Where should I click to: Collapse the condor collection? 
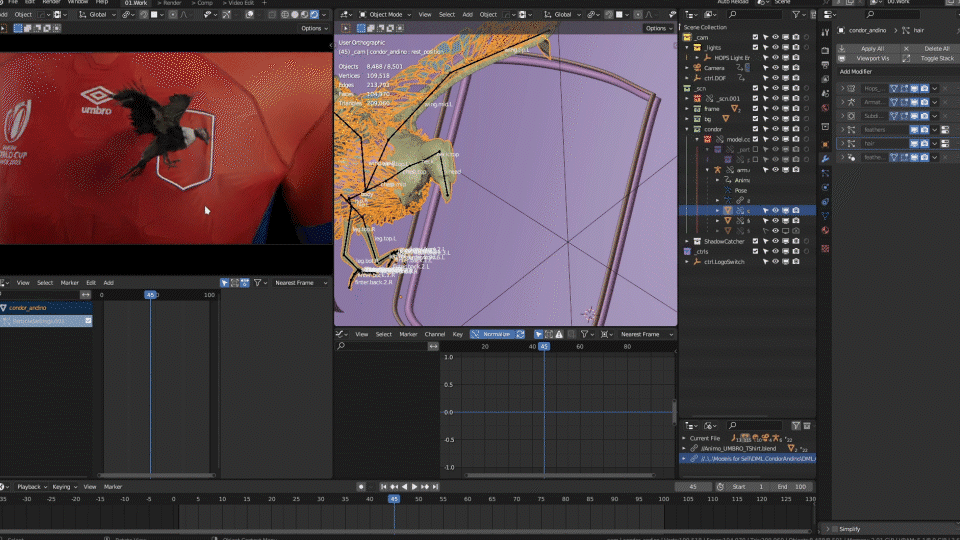687,129
